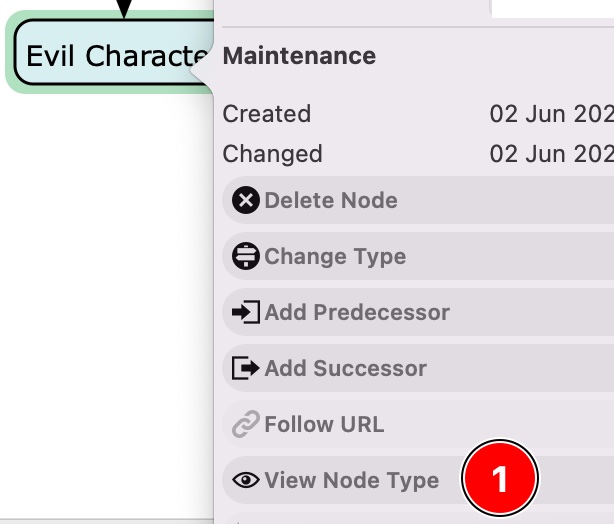Click the Created date value
This screenshot has width=614, height=524.
coord(551,114)
